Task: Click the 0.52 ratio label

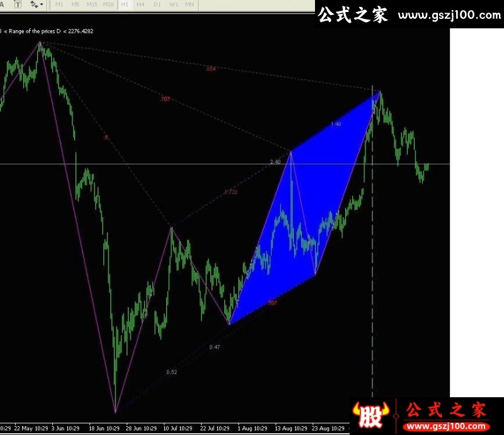Action: [171, 372]
